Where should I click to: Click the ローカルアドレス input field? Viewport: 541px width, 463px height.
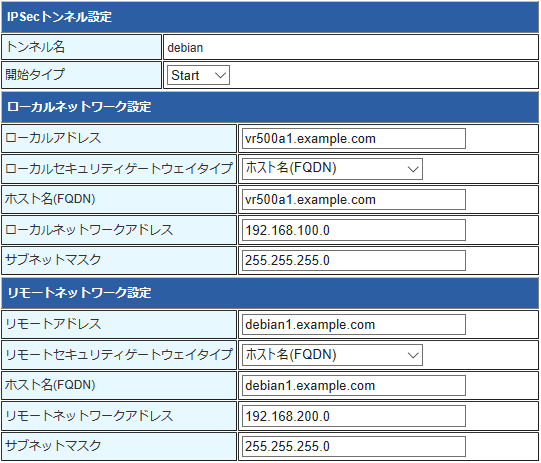354,139
